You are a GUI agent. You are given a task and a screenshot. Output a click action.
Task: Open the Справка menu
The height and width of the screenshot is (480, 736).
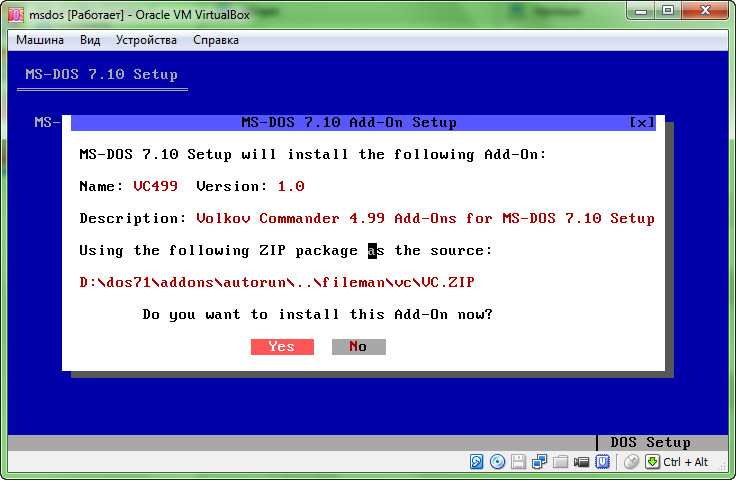pos(216,40)
